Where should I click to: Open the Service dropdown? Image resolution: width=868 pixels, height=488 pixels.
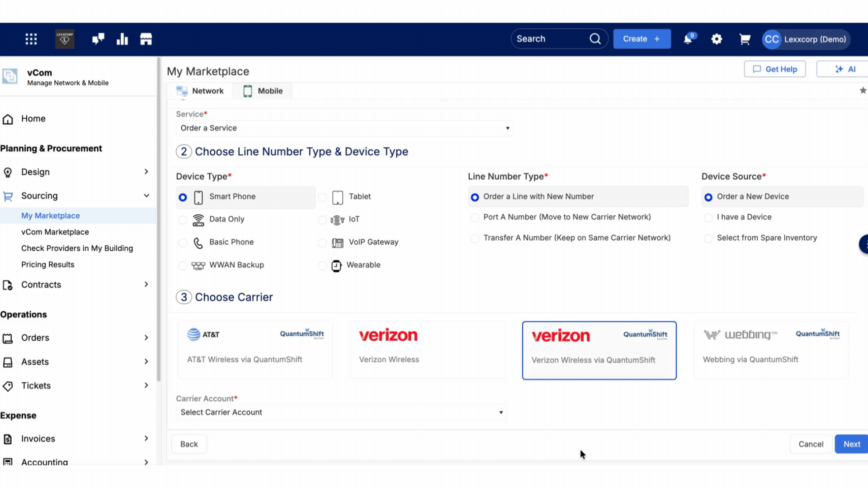pyautogui.click(x=344, y=128)
